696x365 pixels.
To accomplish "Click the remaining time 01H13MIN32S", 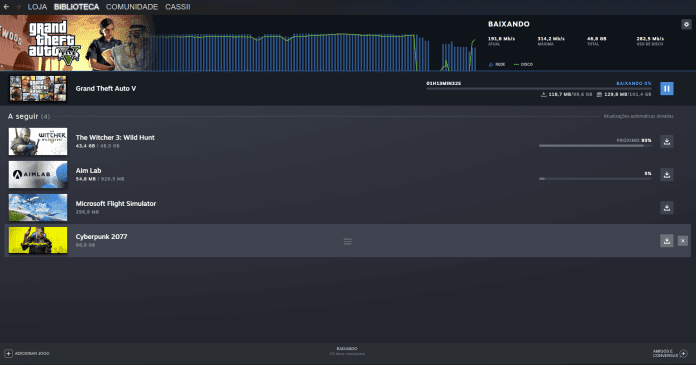I will pos(443,83).
